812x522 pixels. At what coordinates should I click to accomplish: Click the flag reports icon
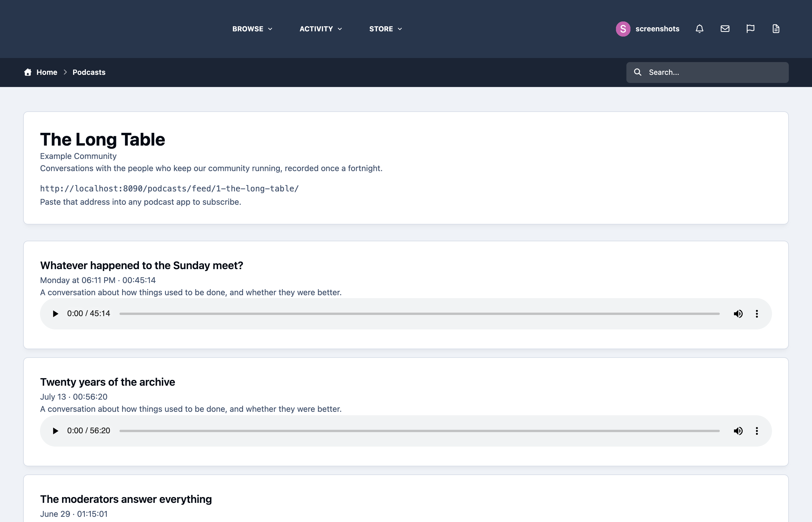click(x=750, y=29)
